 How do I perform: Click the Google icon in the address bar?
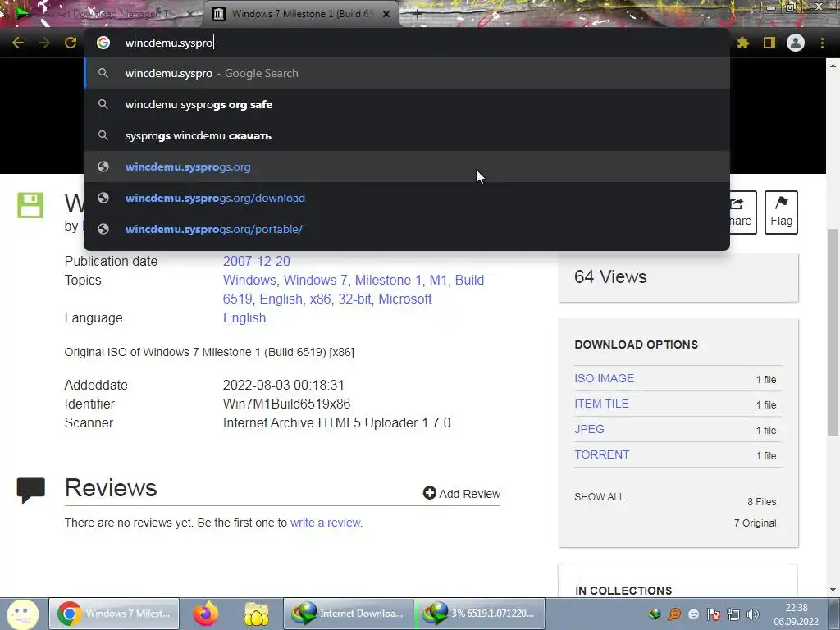103,43
